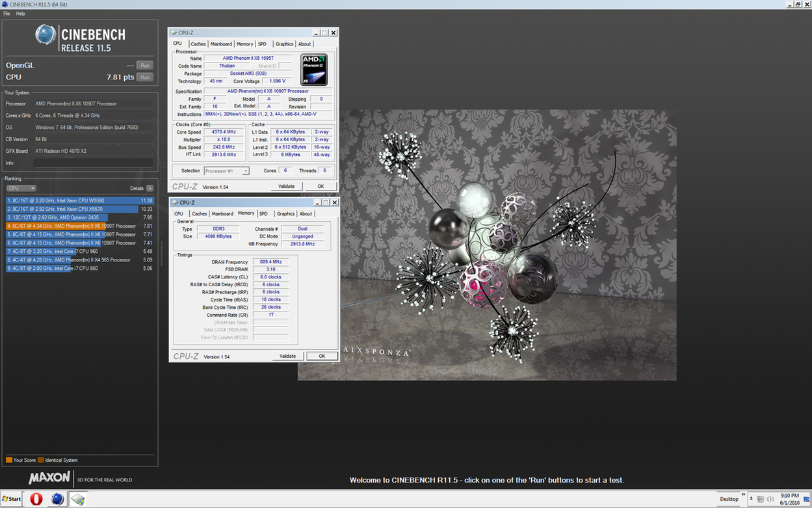Screen dimensions: 812x508
Task: Show hidden tray icons arrow
Action: click(752, 499)
